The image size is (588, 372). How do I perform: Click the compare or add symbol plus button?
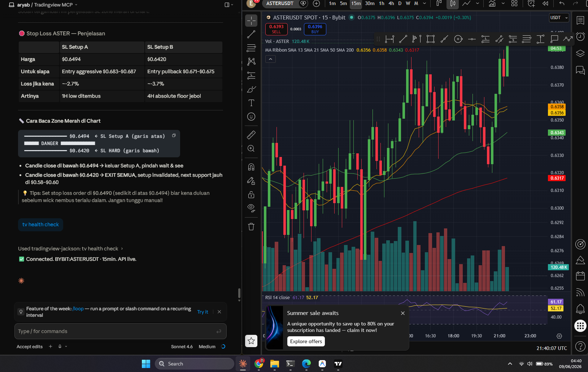coord(317,4)
